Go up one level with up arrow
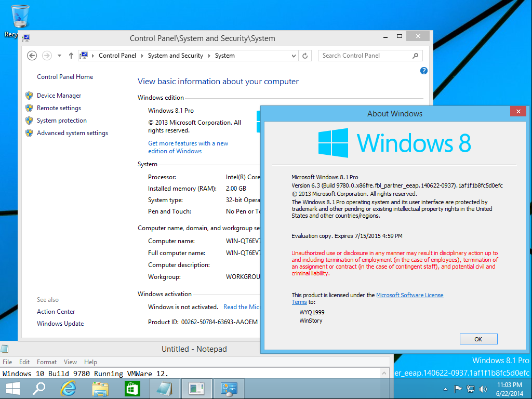 (x=71, y=56)
